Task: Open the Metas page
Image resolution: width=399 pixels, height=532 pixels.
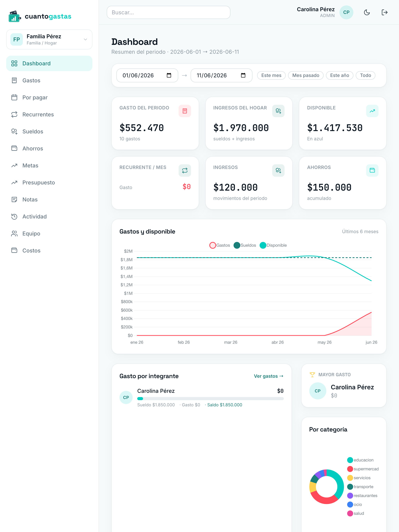Action: click(x=49, y=165)
